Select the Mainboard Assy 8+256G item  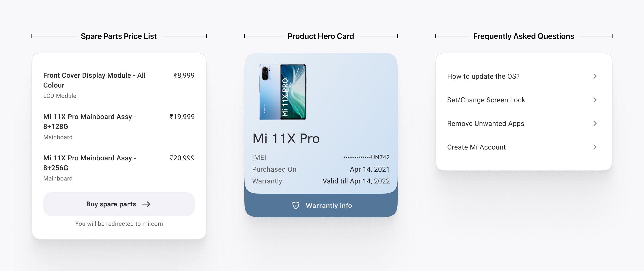[x=90, y=163]
